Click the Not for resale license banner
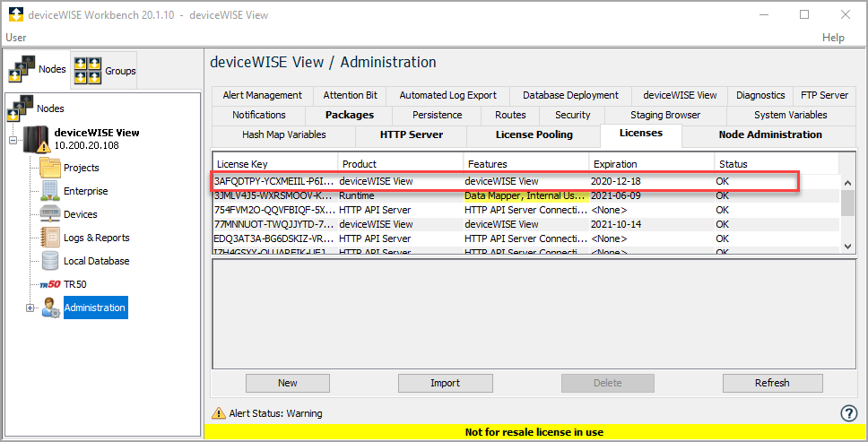Viewport: 868px width, 442px height. 534,432
